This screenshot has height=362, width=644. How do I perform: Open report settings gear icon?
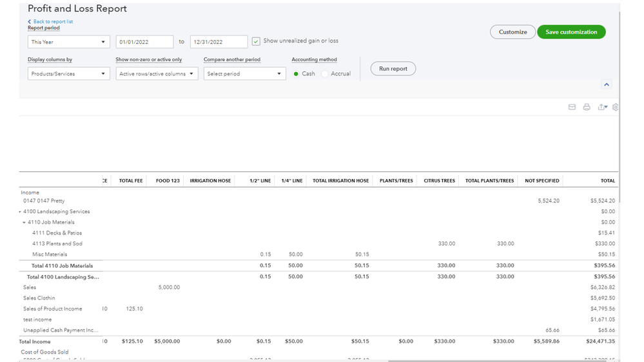coord(615,107)
